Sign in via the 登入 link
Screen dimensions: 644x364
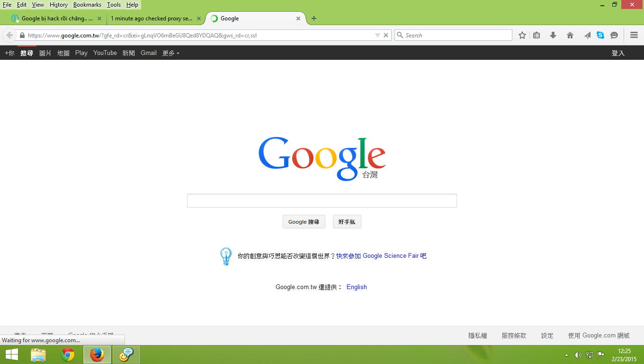pos(618,53)
